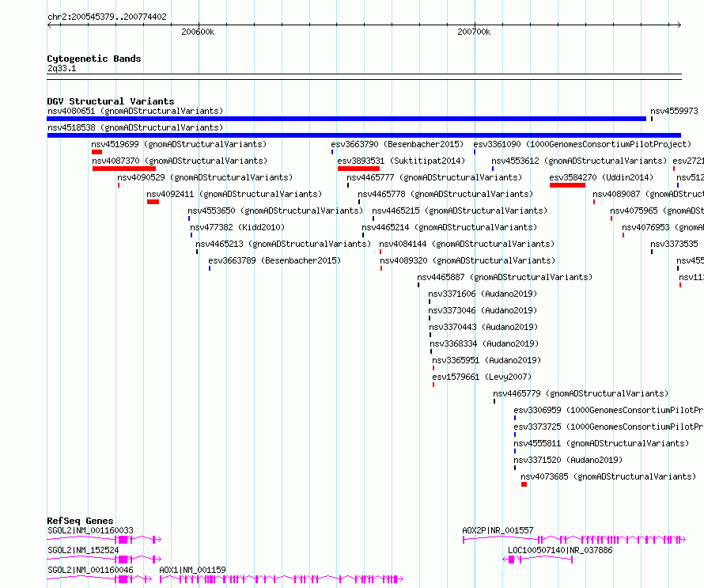Viewport: 704px width, 588px height.
Task: Open SGOL2|NM_001160046 gene label
Action: [90, 570]
